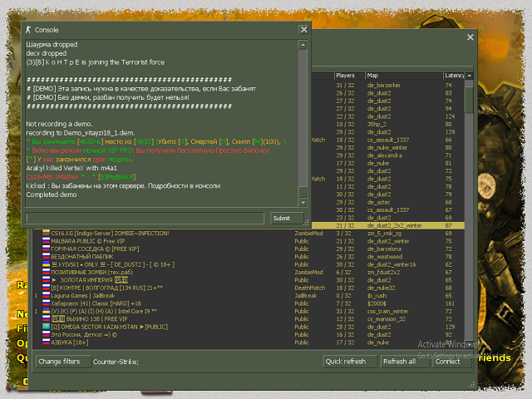Screen dimensions: 532x399
Task: Click the flag icon beside Laguna Games JailBreak
Action: (x=47, y=296)
